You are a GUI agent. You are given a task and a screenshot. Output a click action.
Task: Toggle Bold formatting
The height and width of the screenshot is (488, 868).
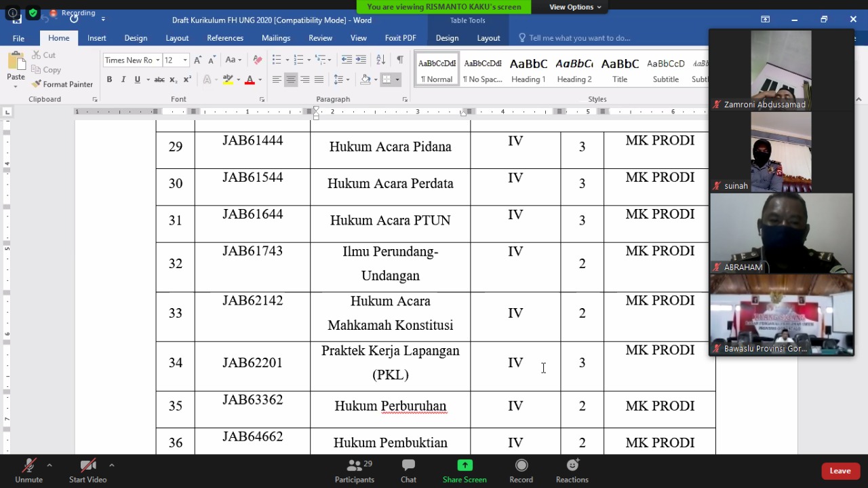[x=109, y=79]
